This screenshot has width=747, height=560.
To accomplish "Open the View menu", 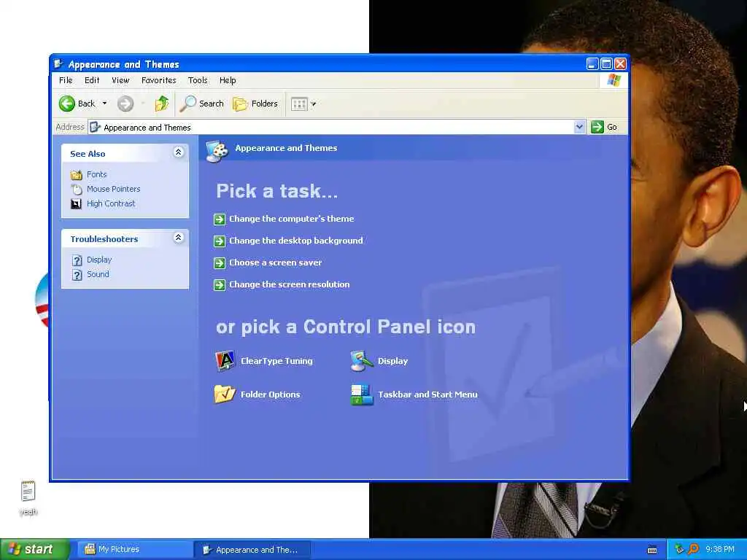I will click(120, 80).
